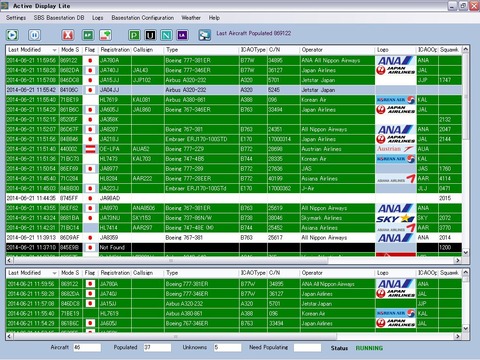Click squawk 4114 cell

[x=450, y=179]
